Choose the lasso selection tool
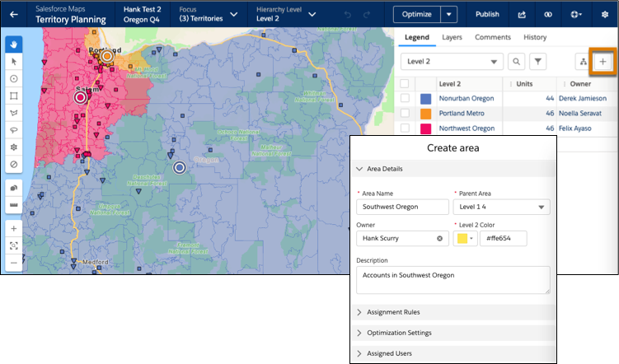619x364 pixels. click(14, 130)
